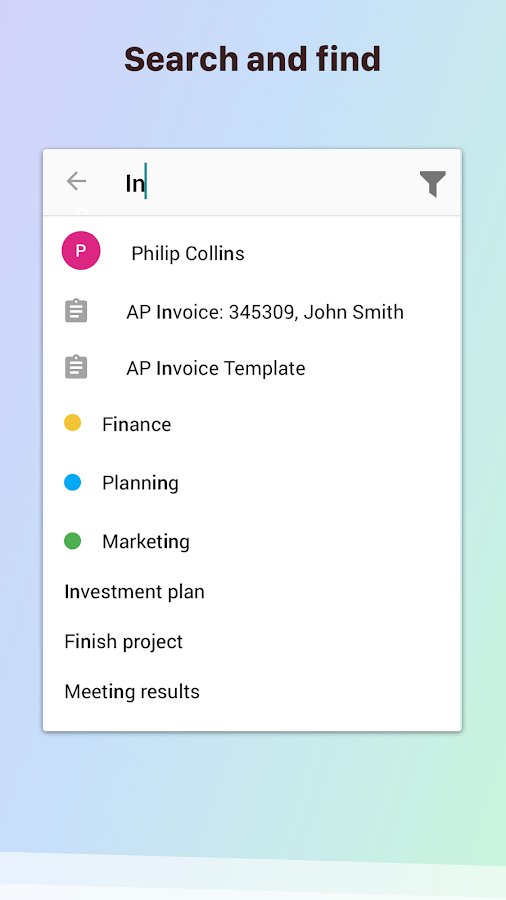The height and width of the screenshot is (900, 506).
Task: Click the "Search and find" heading
Action: pyautogui.click(x=252, y=59)
